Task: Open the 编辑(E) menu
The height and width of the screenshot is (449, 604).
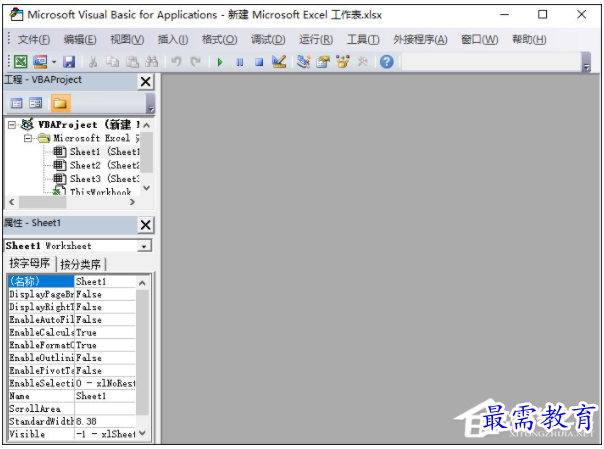Action: point(80,39)
